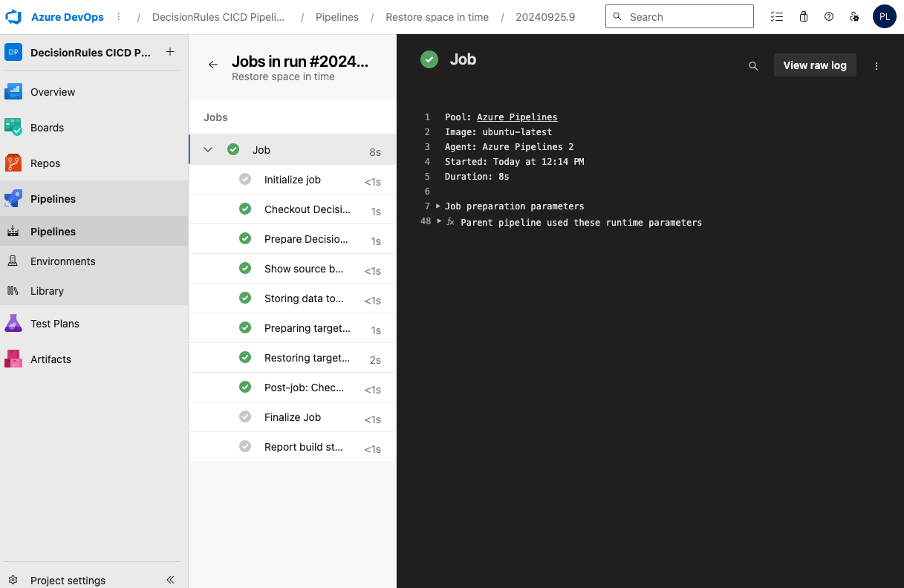Collapse the left navigation sidebar

170,580
